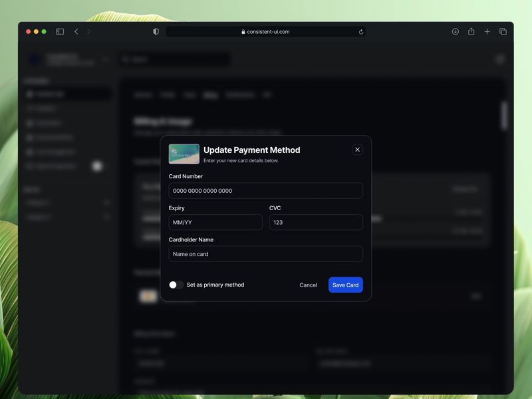The image size is (532, 399).
Task: Select the address bar showing consistent-ui.com
Action: pos(266,31)
